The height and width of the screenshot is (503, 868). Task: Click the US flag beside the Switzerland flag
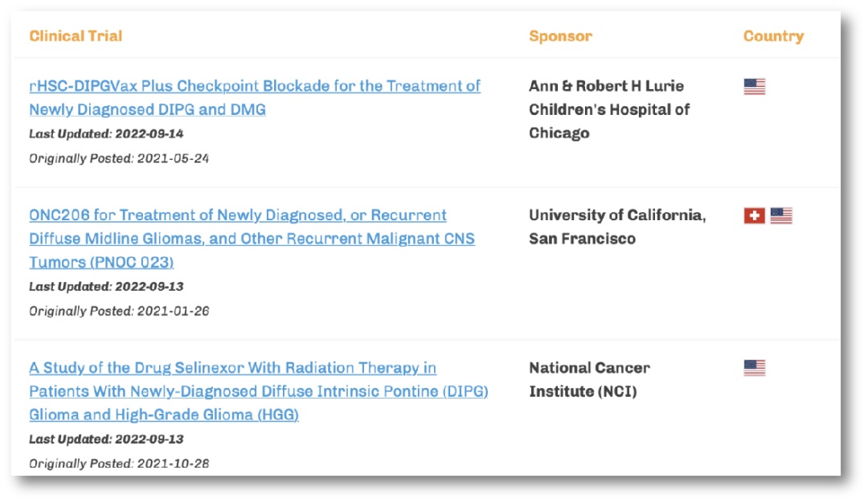(781, 215)
